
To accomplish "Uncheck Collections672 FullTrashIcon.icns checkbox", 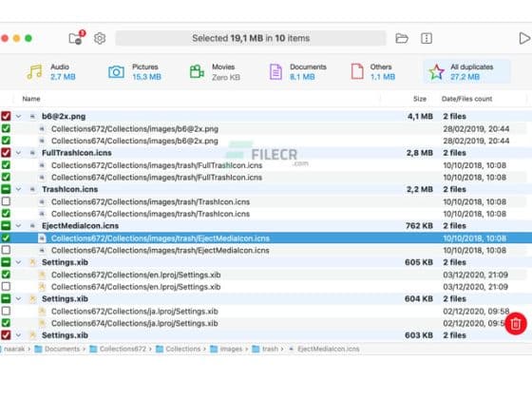I will [x=6, y=165].
